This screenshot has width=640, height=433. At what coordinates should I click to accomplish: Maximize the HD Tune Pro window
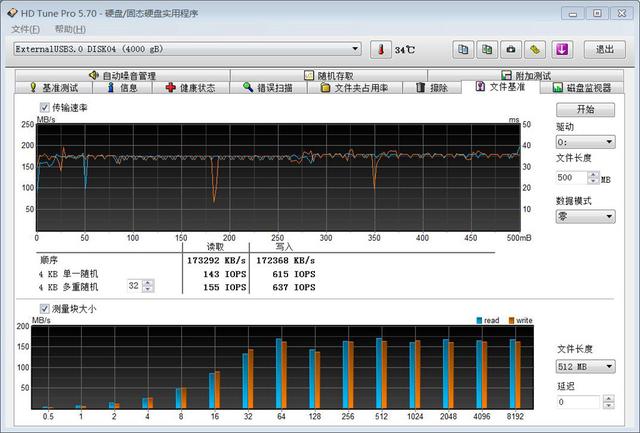point(597,13)
